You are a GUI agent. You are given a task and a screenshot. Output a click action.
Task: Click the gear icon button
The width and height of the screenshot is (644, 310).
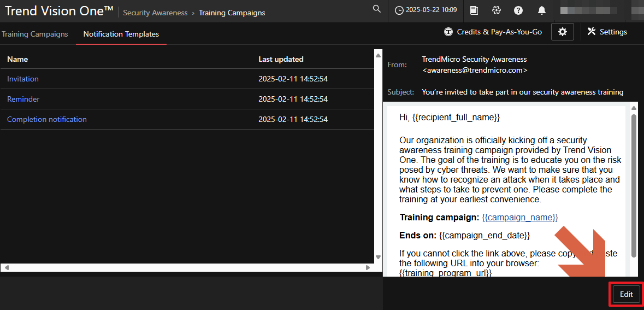pos(562,32)
